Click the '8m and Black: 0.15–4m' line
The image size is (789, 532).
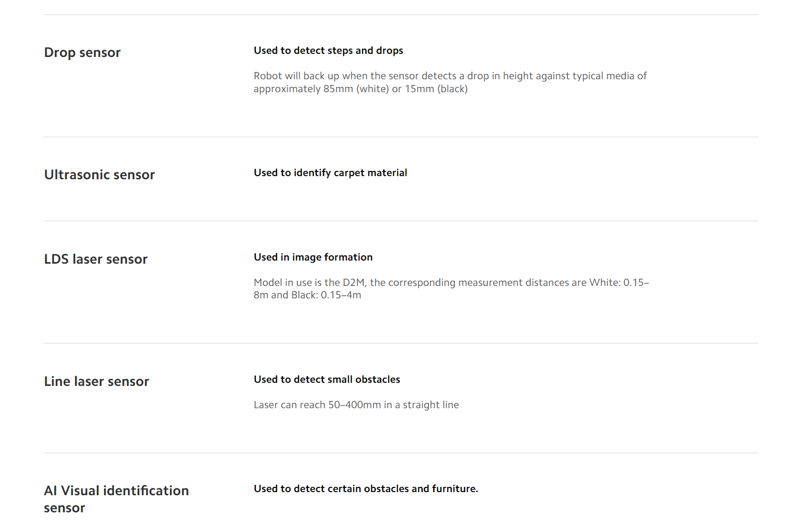pos(307,295)
